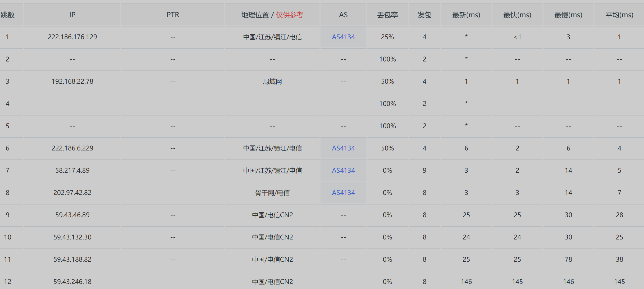Select IP address 192.168.22.78

[72, 81]
